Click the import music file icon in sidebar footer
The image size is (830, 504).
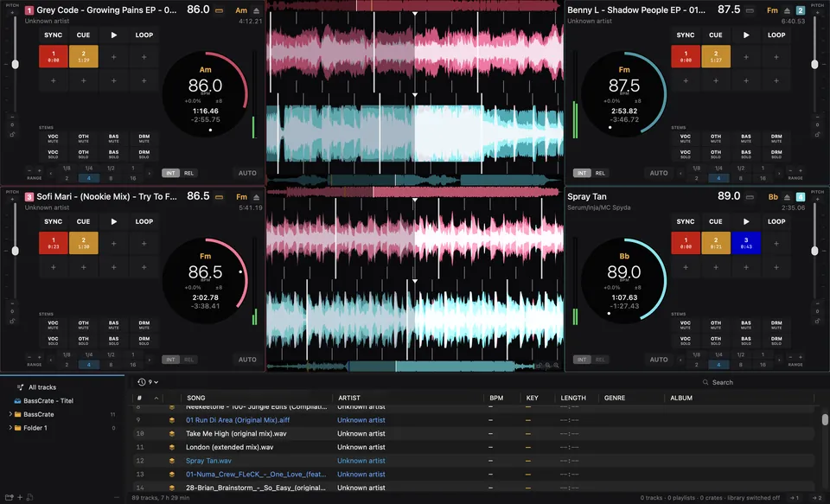[29, 497]
